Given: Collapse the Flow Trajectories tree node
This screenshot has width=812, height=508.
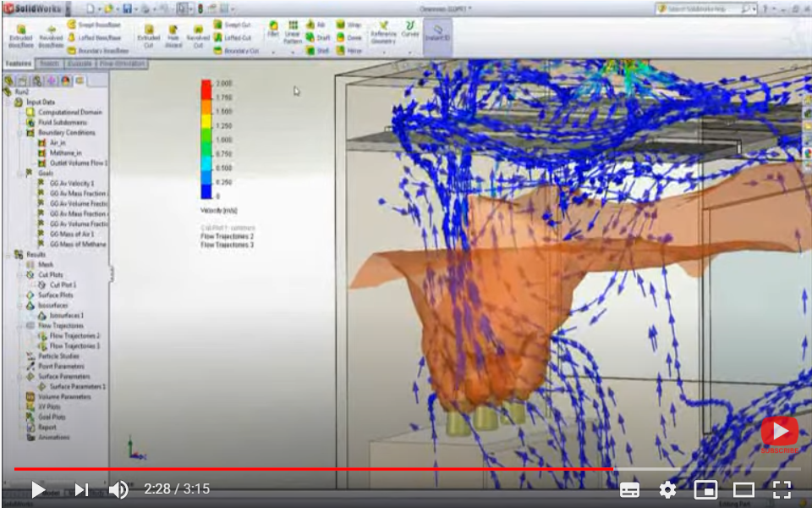Looking at the screenshot, I should click(x=20, y=325).
